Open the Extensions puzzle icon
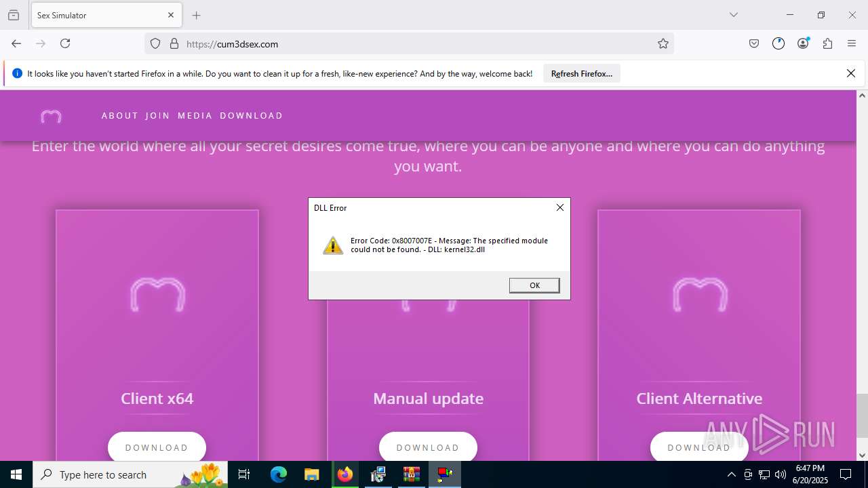Viewport: 868px width, 488px height. pyautogui.click(x=827, y=43)
